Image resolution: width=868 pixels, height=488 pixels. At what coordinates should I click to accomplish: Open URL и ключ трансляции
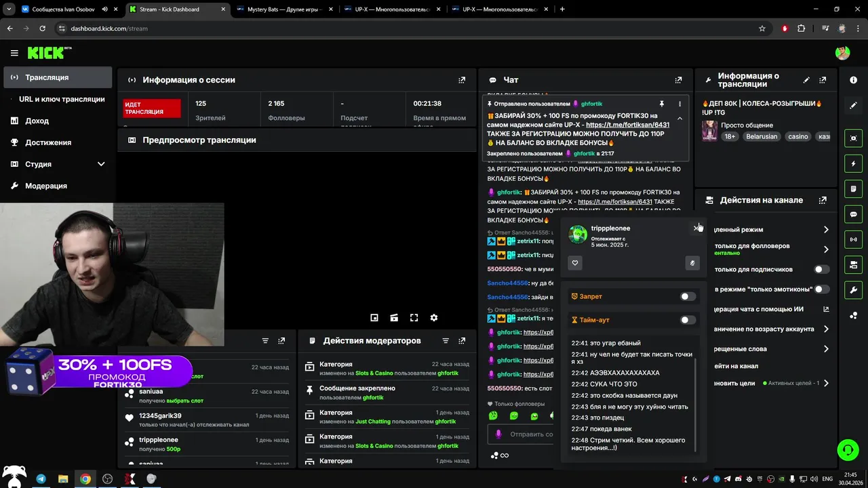tap(62, 99)
